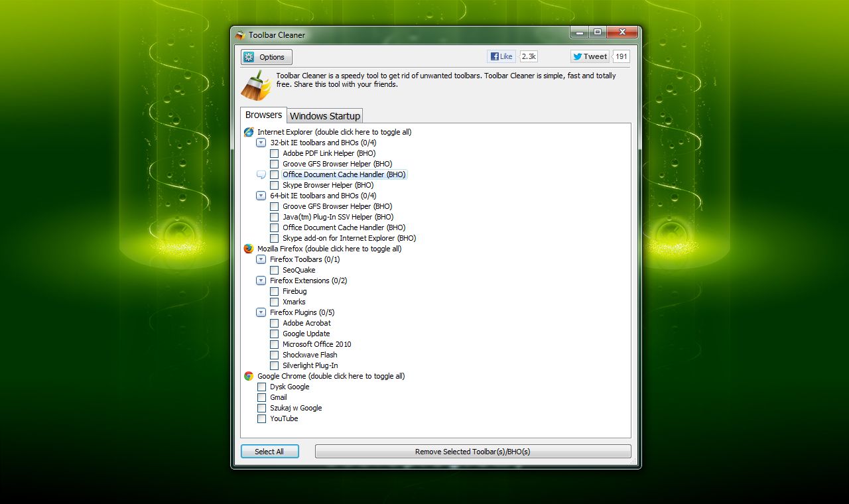Tick the Adobe Acrobat plugin checkbox
The width and height of the screenshot is (849, 504).
click(x=274, y=323)
